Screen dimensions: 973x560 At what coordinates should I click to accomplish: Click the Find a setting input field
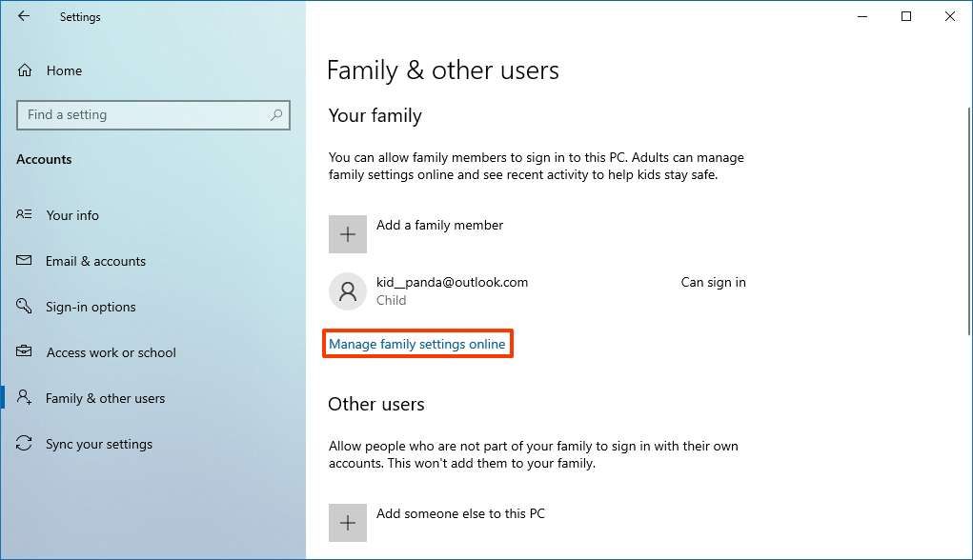pyautogui.click(x=143, y=114)
